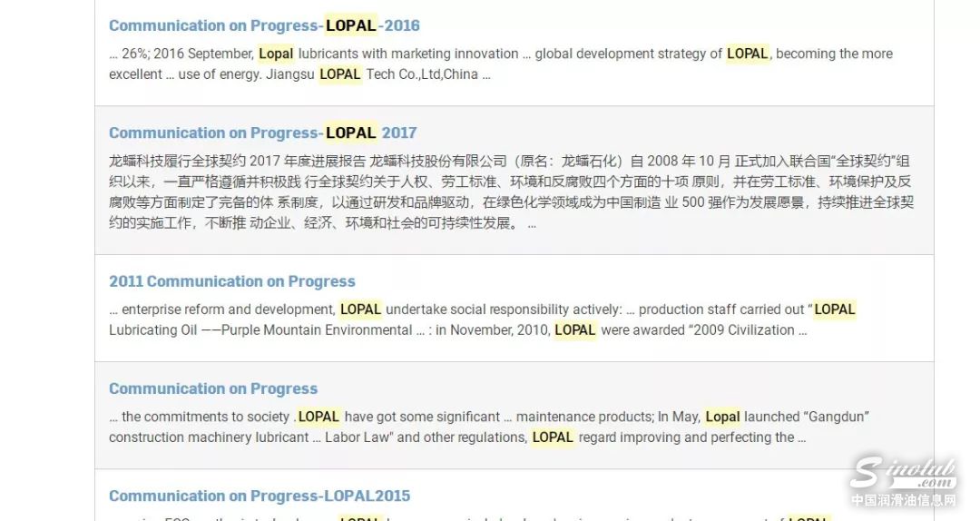Open the Communication on Progress-LOPAL2015 result
The height and width of the screenshot is (521, 980).
260,496
